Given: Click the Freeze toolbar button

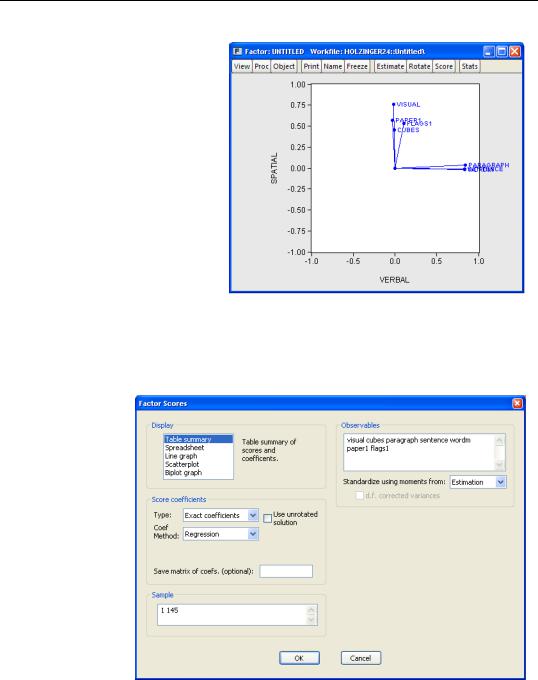Looking at the screenshot, I should 357,66.
